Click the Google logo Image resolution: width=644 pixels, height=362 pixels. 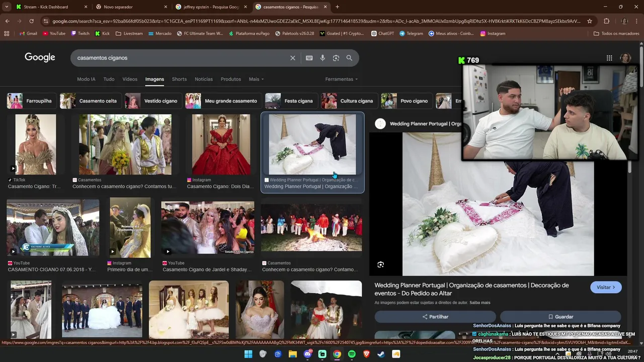(40, 57)
